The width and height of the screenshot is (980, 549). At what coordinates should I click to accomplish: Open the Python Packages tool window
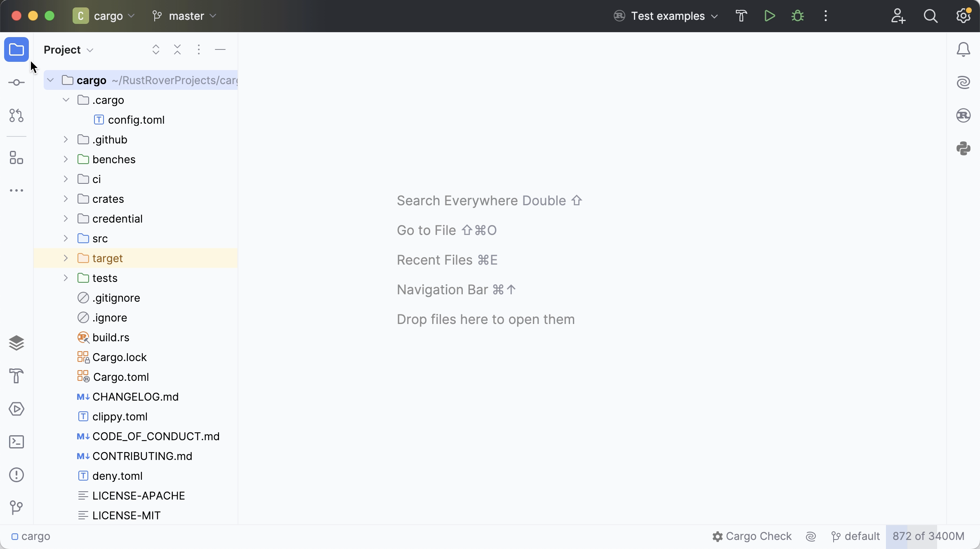(963, 148)
